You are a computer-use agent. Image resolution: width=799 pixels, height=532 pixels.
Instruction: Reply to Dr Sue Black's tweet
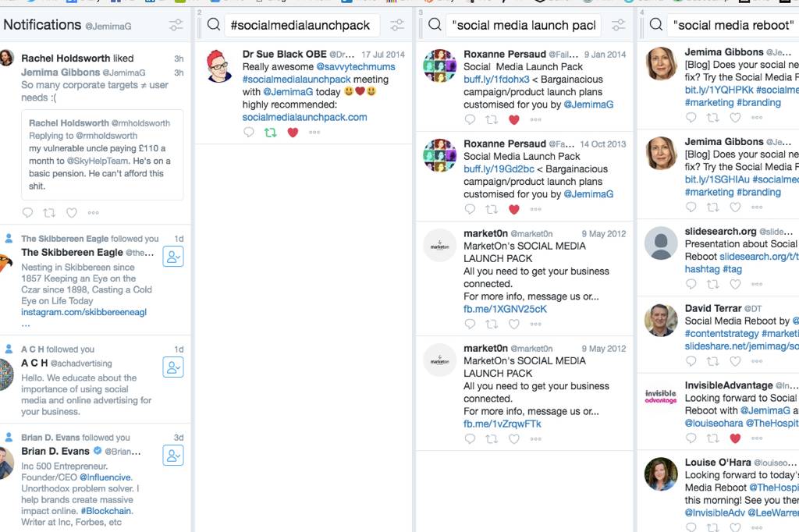click(x=247, y=133)
